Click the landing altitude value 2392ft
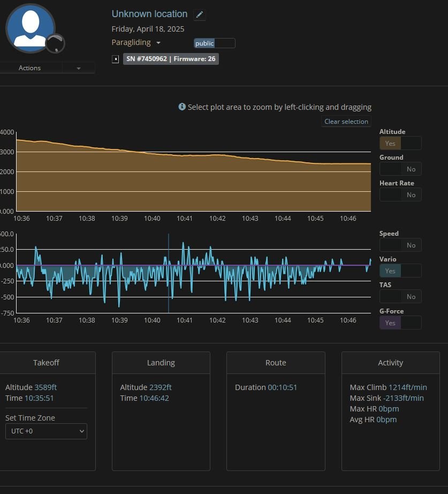This screenshot has height=494, width=448. pos(161,387)
